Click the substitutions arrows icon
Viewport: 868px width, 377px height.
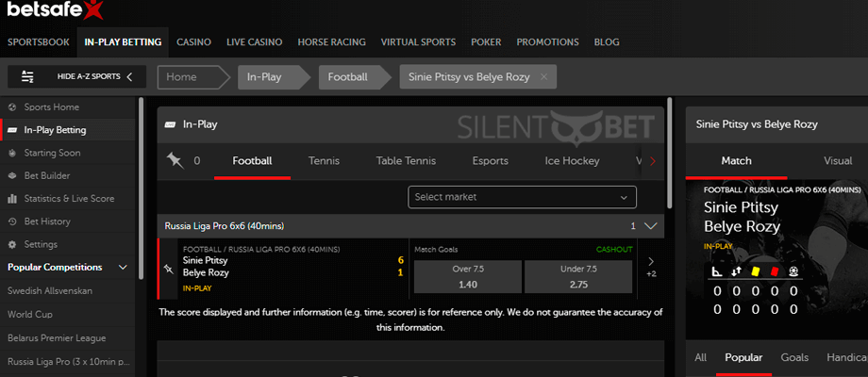tap(736, 271)
